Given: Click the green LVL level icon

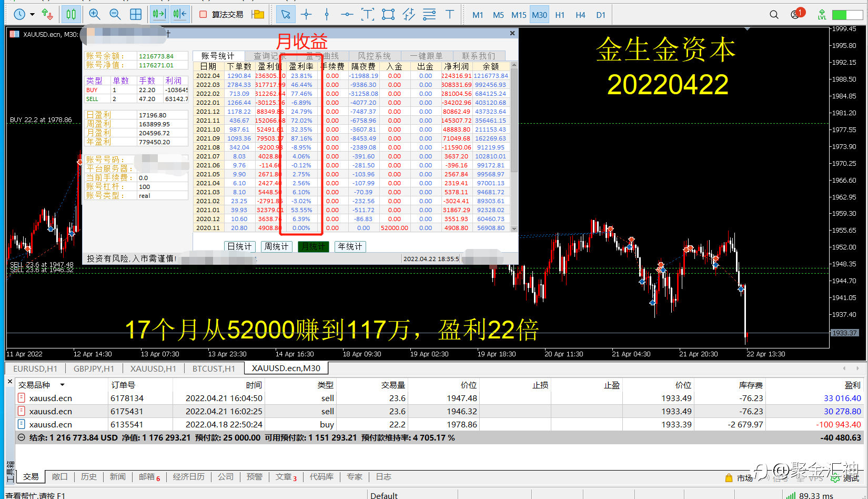Looking at the screenshot, I should click(x=822, y=15).
